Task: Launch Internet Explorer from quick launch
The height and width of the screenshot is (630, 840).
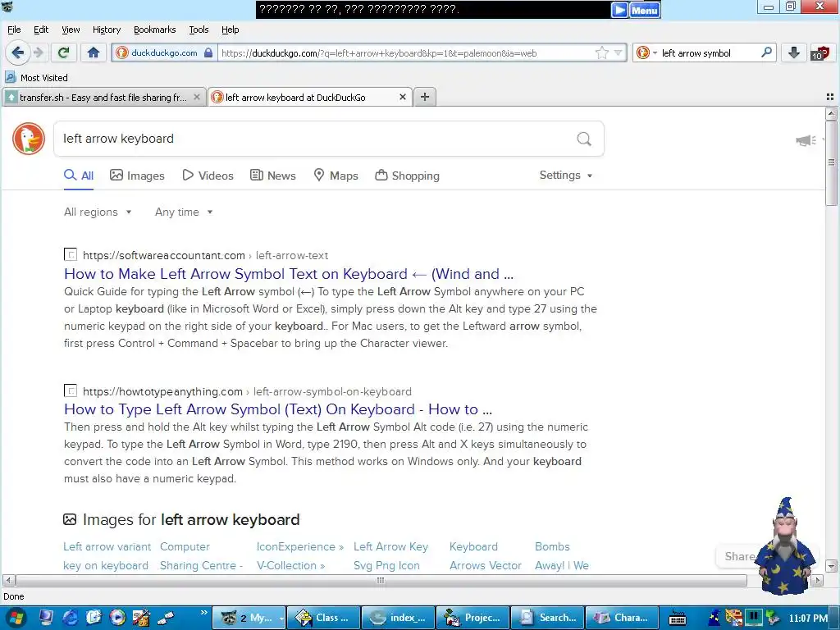Action: tap(70, 618)
